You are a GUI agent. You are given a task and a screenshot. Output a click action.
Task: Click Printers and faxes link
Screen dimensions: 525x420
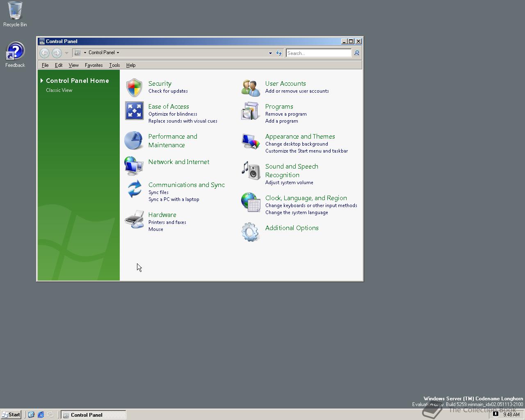click(x=167, y=222)
